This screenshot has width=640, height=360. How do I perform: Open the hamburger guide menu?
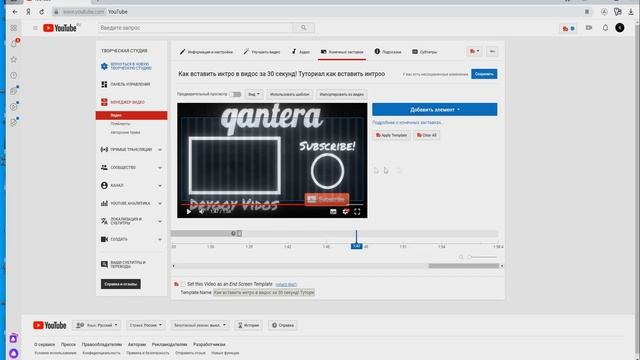point(35,28)
